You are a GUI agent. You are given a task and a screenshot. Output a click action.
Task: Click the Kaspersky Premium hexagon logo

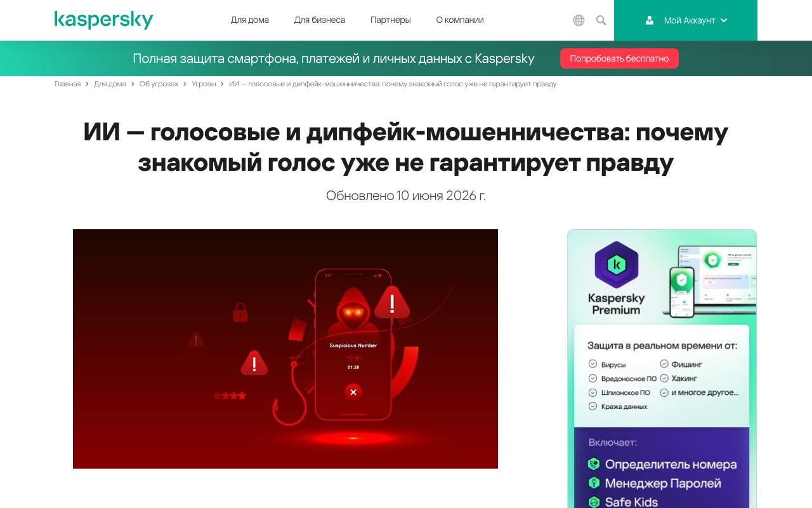[x=616, y=264]
